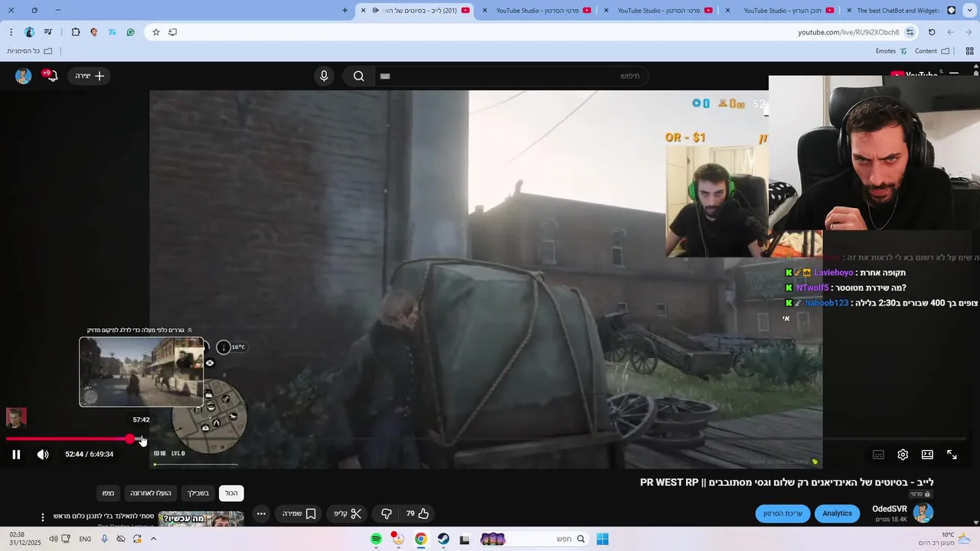Open media control icon in Chrome toolbar
The height and width of the screenshot is (551, 980).
coord(47,32)
